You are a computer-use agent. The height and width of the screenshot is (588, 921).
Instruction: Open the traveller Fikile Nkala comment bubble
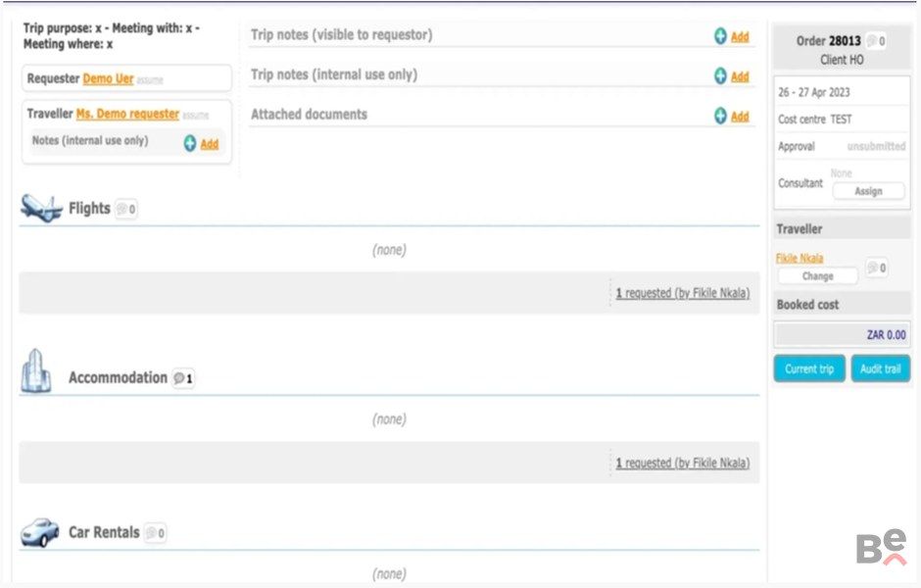[x=877, y=268]
